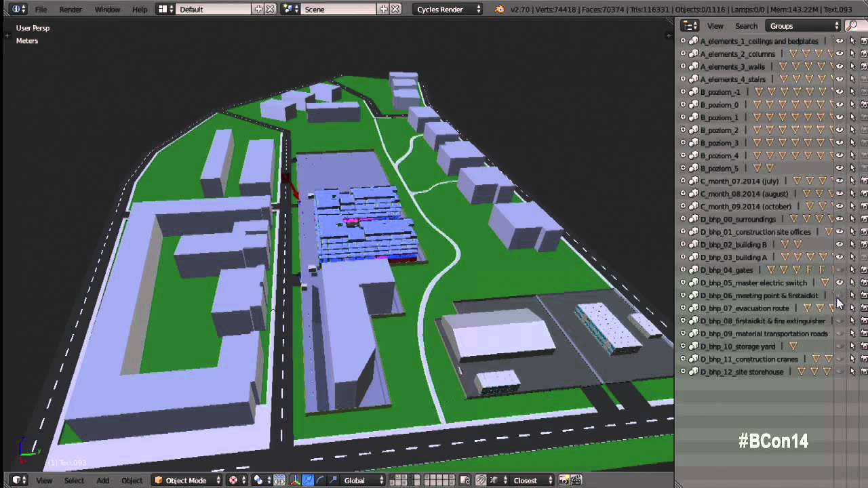
Task: Open the scene browse icon
Action: tap(290, 9)
